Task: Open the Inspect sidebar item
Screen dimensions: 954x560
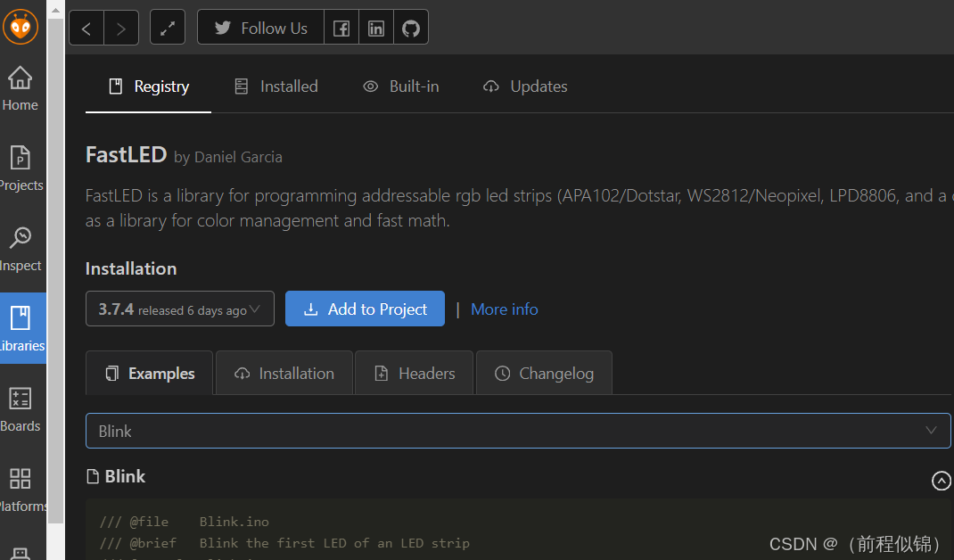Action: coord(21,249)
